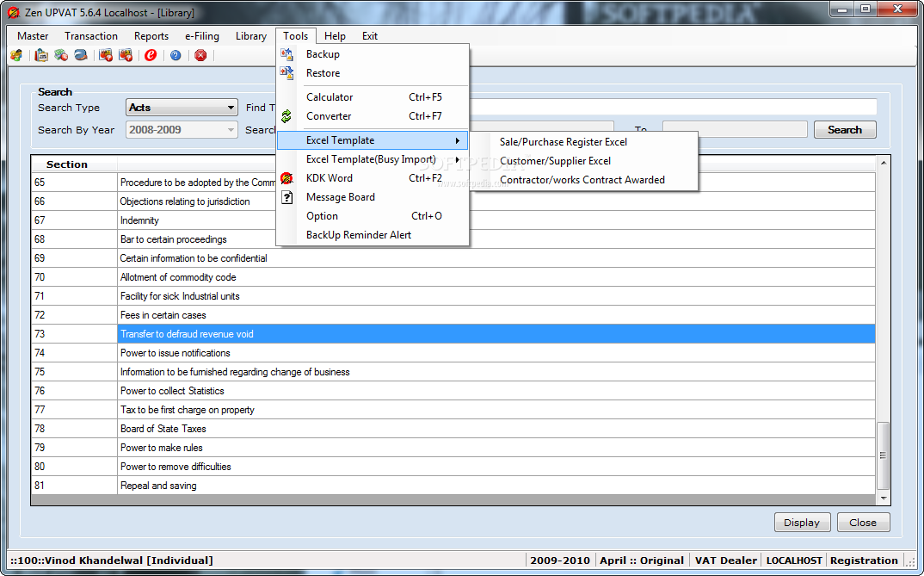Select row 'Board of State Taxes'
The image size is (924, 576).
pos(453,429)
